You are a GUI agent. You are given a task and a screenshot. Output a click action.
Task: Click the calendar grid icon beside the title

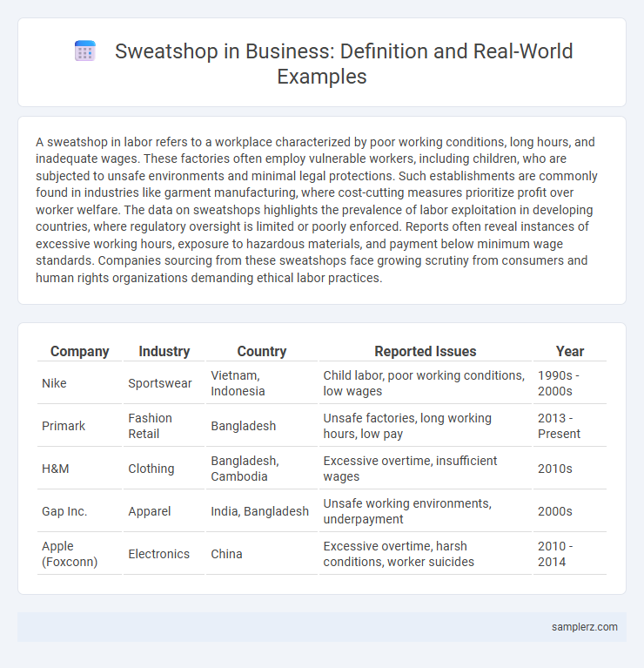tap(84, 51)
